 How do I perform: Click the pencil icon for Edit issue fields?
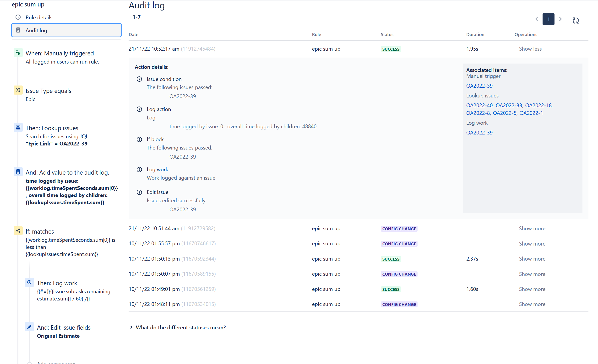29,327
